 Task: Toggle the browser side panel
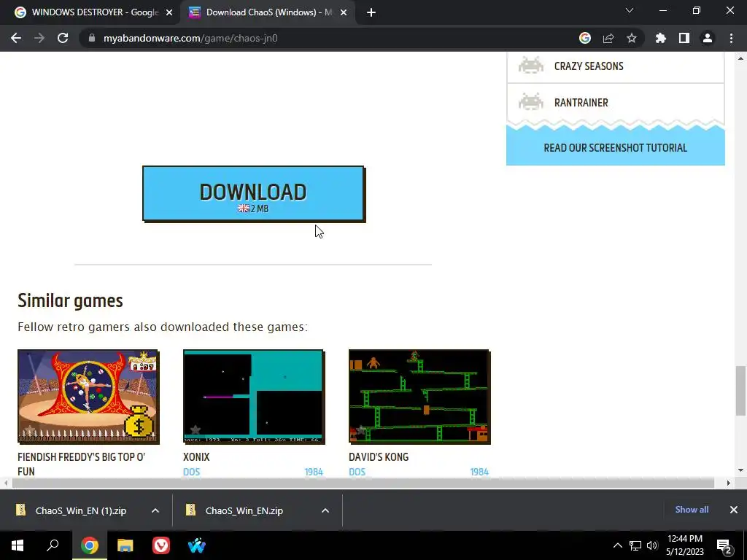pyautogui.click(x=684, y=38)
